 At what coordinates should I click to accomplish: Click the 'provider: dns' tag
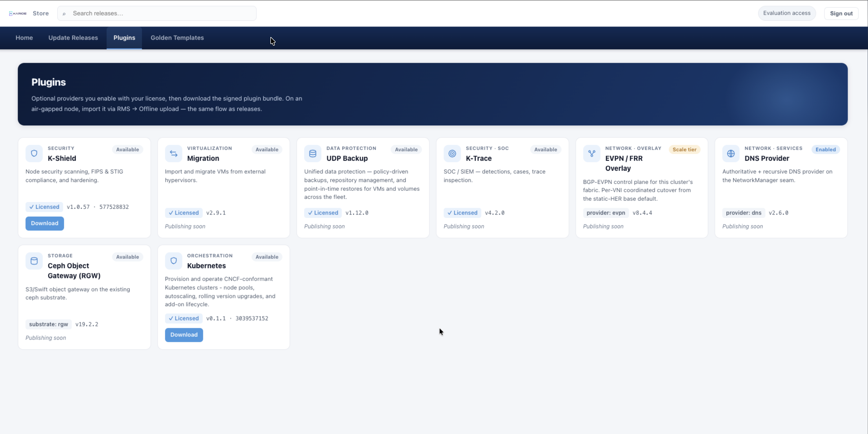click(x=744, y=213)
